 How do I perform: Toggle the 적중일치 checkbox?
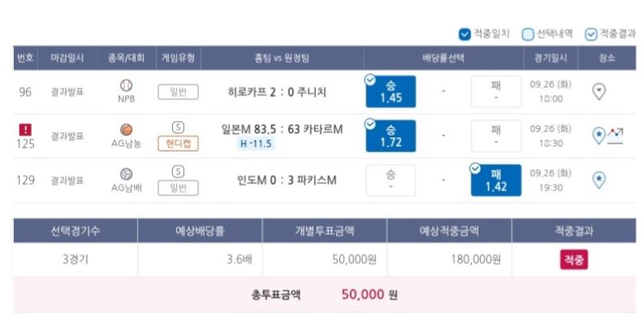click(465, 34)
